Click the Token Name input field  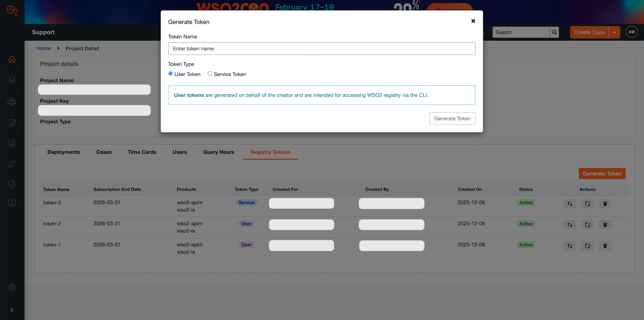(x=322, y=49)
